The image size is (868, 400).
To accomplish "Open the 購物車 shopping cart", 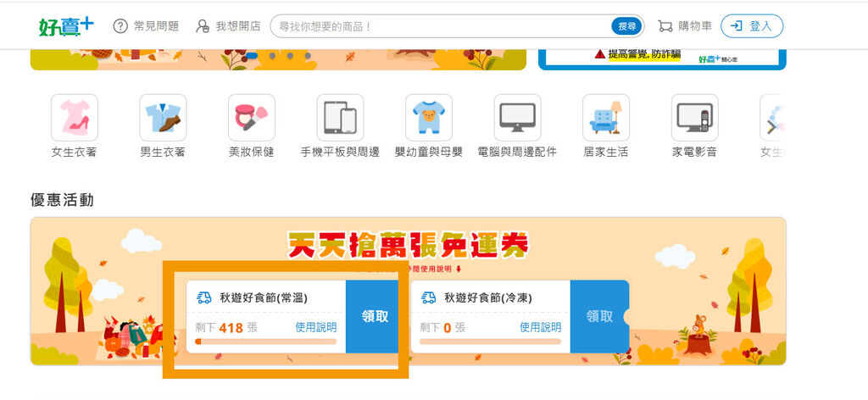I will [x=685, y=26].
